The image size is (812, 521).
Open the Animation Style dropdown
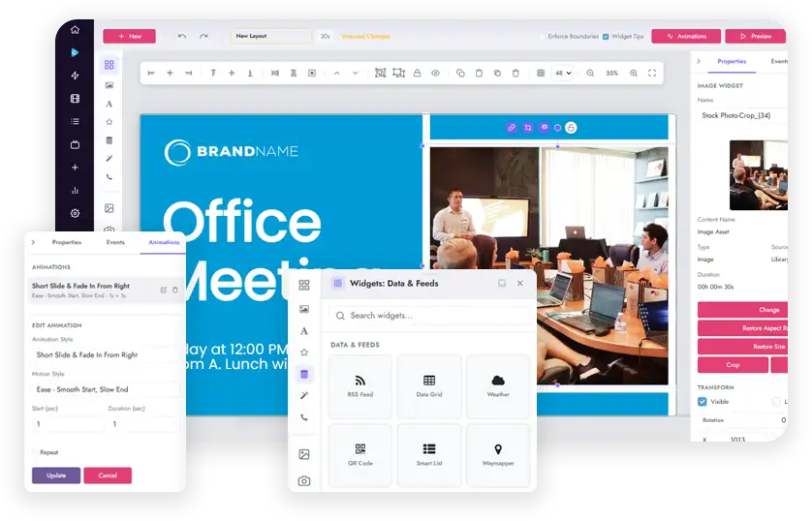point(106,355)
